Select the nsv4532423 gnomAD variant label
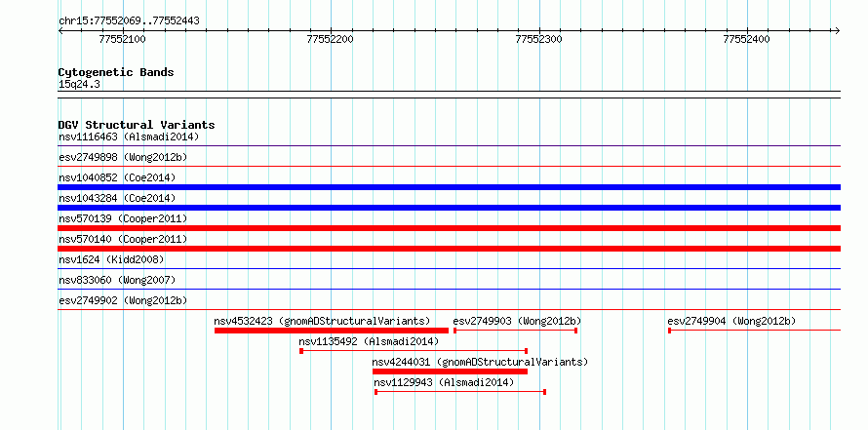Screen dimensions: 868x430 [322, 321]
